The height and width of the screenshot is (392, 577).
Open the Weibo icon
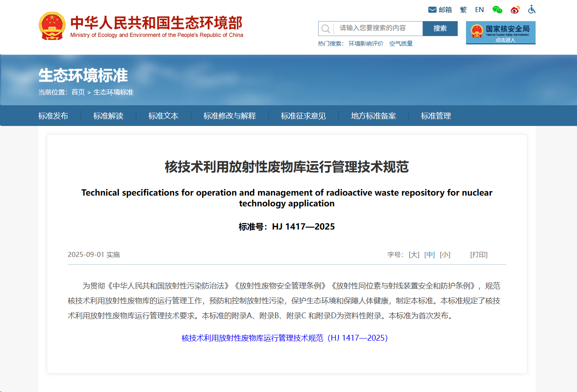[x=515, y=10]
